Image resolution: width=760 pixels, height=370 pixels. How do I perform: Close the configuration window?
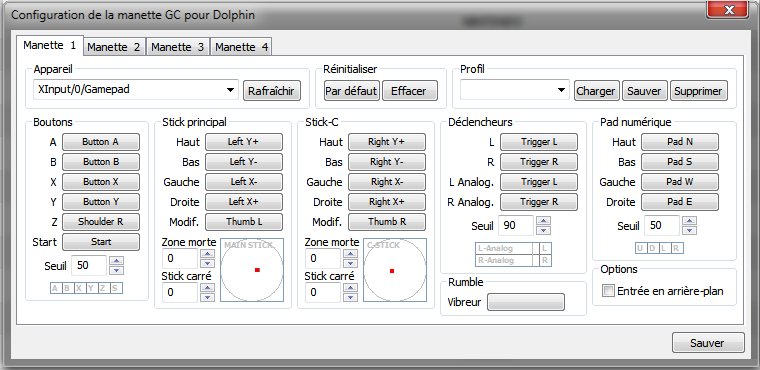(728, 10)
